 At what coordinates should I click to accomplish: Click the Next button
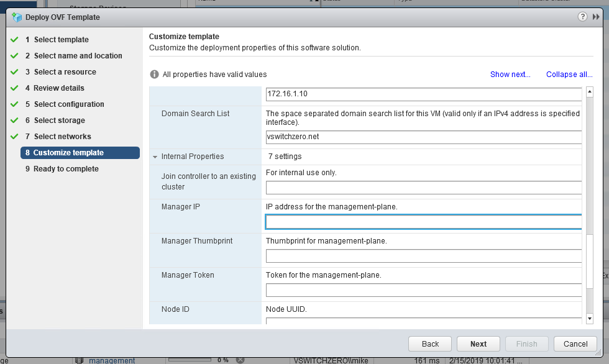click(478, 344)
